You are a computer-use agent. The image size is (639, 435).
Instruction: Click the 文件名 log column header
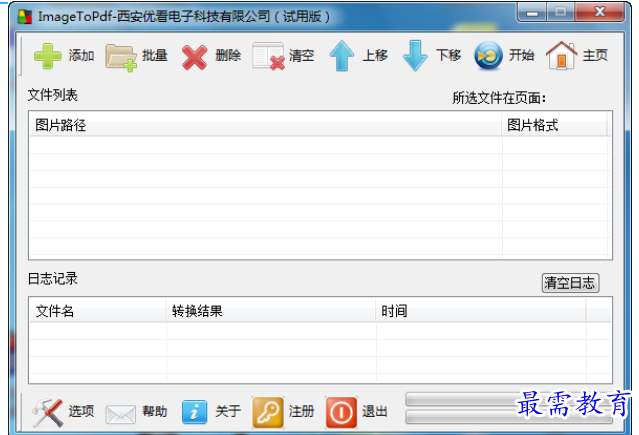(98, 311)
